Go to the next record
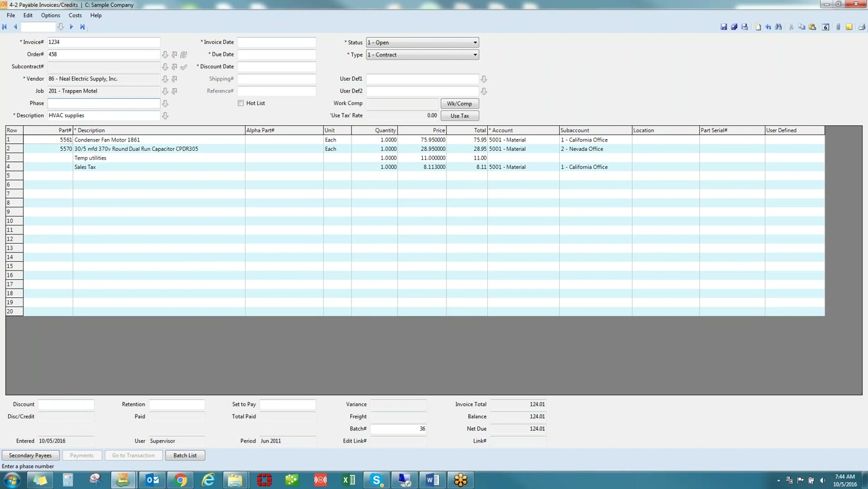This screenshot has height=489, width=868. tap(71, 27)
